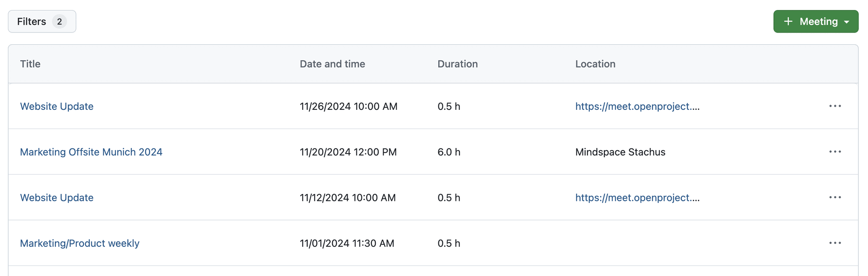Click the ellipsis icon on Marketing/Product weekly row
868x276 pixels.
click(x=835, y=243)
